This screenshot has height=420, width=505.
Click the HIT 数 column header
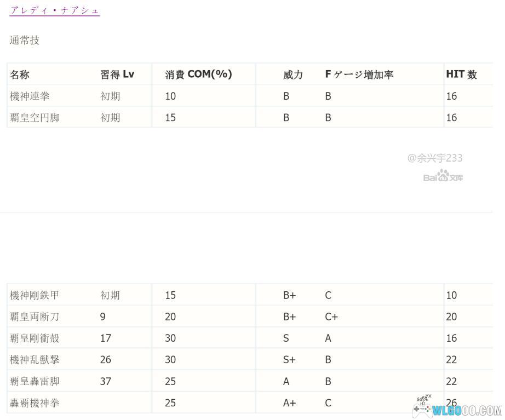[461, 74]
